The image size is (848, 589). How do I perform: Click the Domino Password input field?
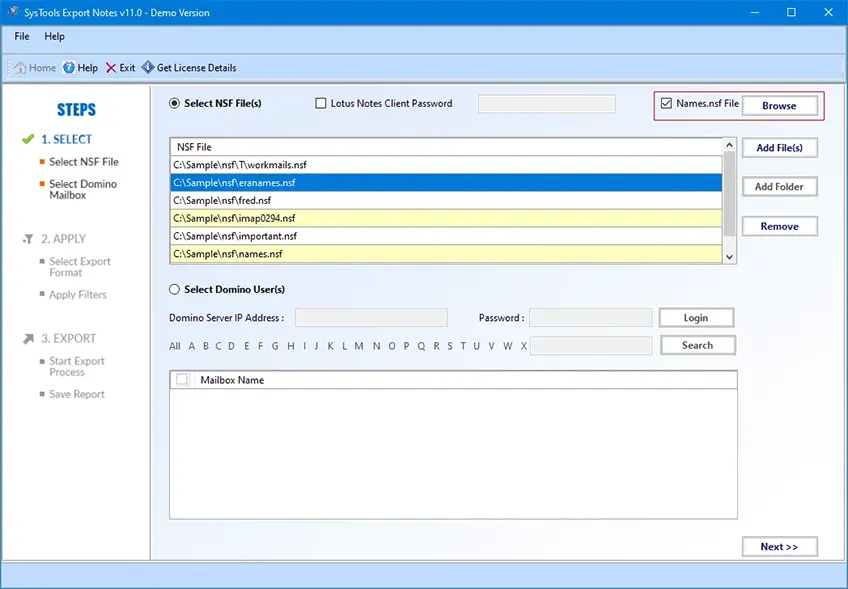click(x=590, y=317)
